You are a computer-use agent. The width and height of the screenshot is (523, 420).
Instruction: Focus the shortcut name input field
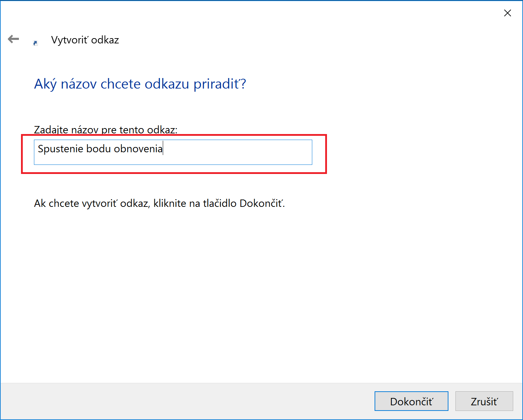tap(173, 152)
